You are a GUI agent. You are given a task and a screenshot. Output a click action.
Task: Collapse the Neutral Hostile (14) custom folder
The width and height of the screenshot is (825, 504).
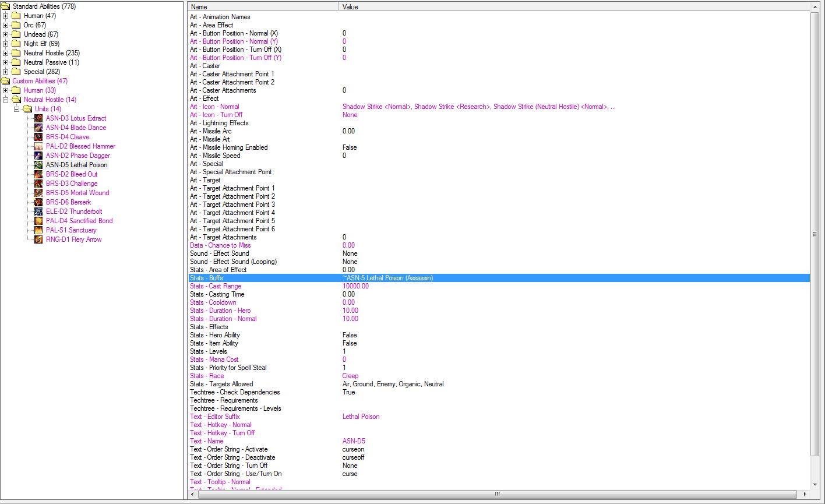pyautogui.click(x=6, y=100)
